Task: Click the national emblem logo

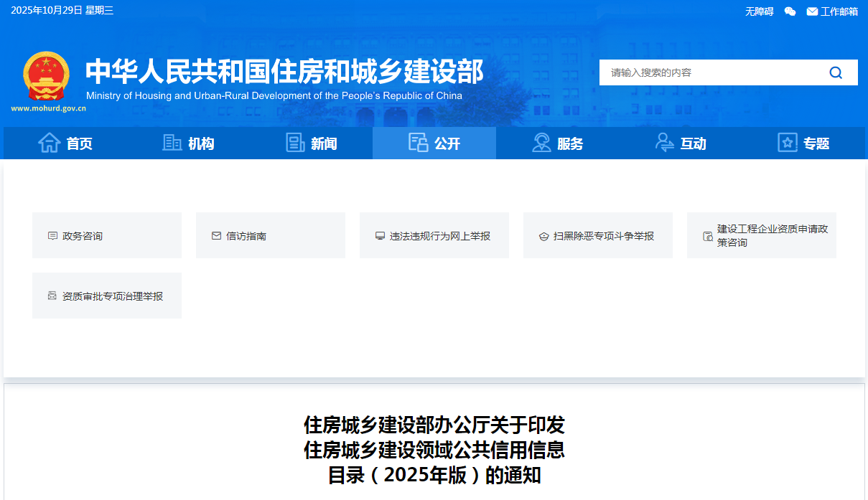Action: point(47,77)
